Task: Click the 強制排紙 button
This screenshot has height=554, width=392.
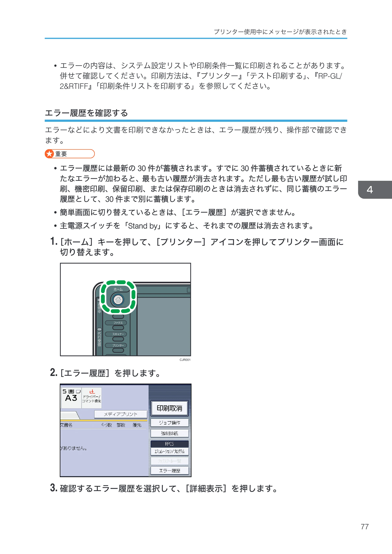Action: [170, 433]
